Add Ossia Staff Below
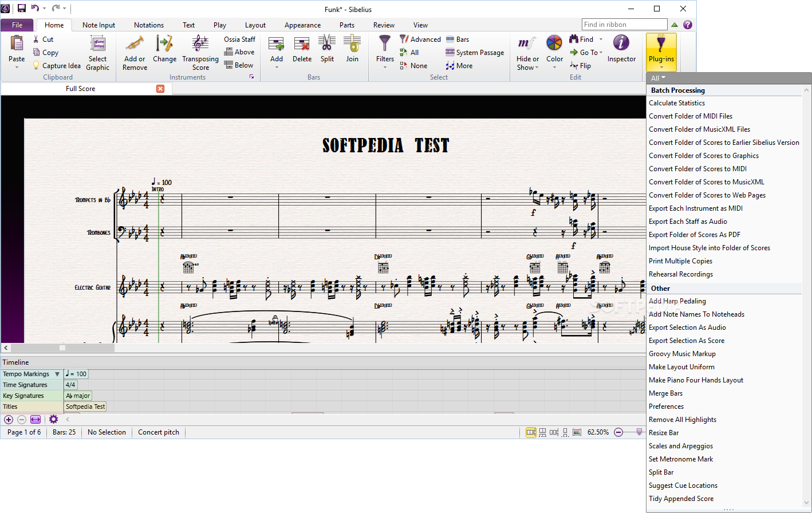The height and width of the screenshot is (513, 812). 239,65
